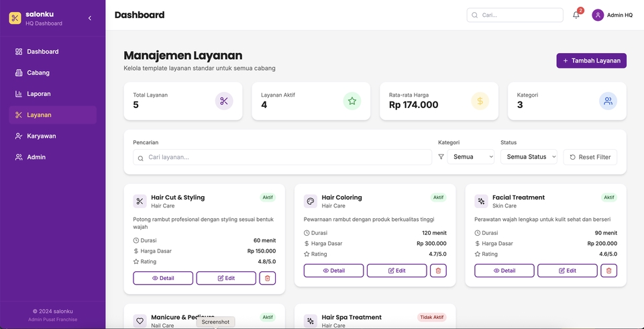Click the filter funnel icon

[x=441, y=157]
